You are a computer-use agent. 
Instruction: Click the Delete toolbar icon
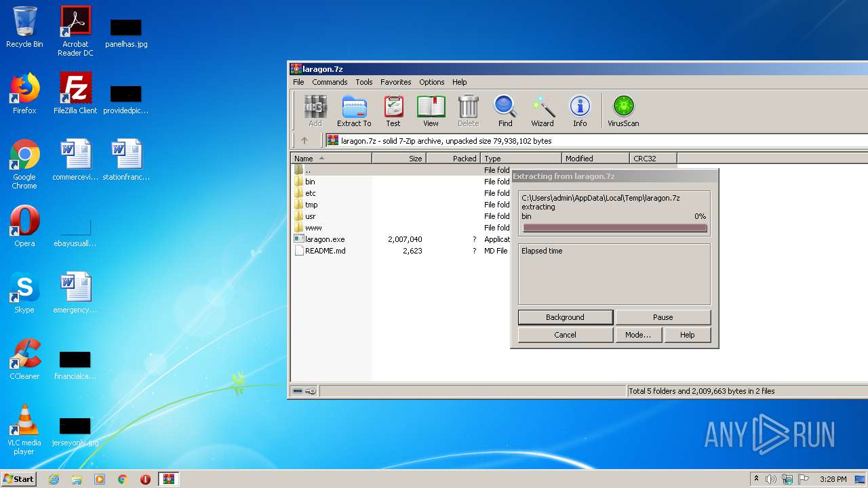coord(468,111)
